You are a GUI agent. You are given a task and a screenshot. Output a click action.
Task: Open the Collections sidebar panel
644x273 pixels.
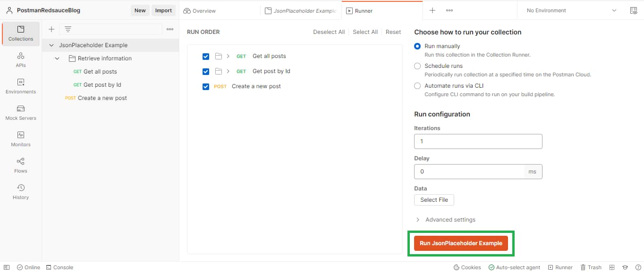(21, 33)
